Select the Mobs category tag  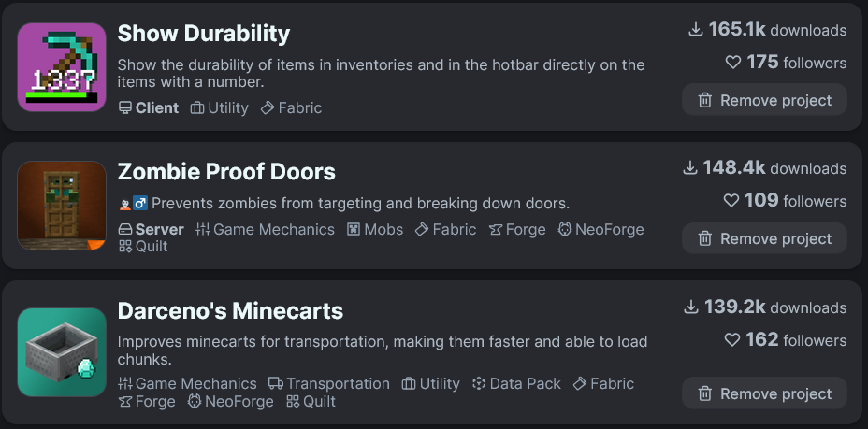(x=375, y=229)
